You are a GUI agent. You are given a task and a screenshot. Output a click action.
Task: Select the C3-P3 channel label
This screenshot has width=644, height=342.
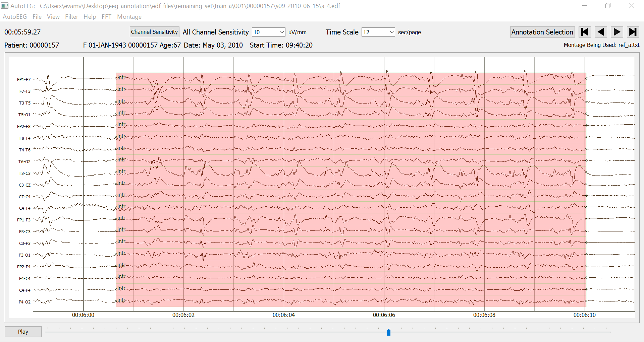25,244
